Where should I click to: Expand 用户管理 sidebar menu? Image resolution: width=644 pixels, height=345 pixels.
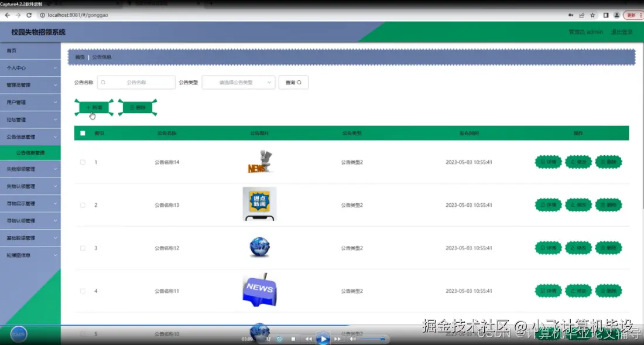[30, 103]
